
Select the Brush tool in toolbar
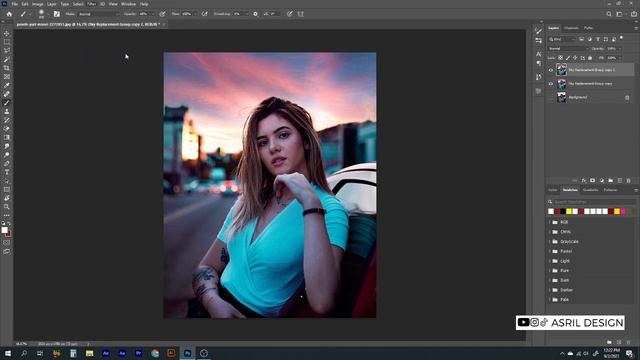(x=7, y=103)
